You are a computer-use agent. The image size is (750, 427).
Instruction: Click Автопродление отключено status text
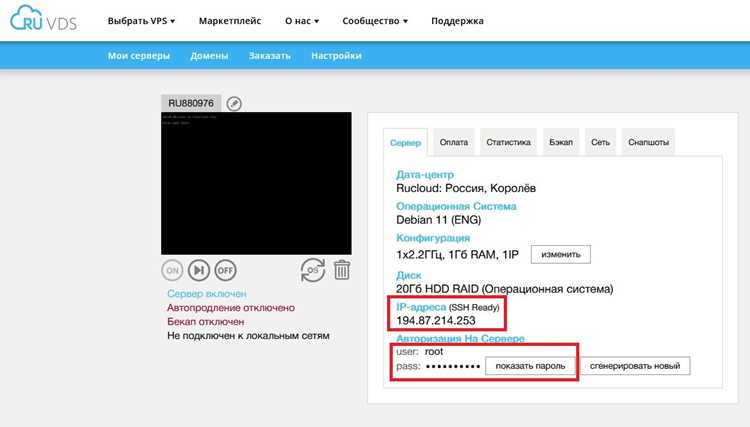(231, 308)
